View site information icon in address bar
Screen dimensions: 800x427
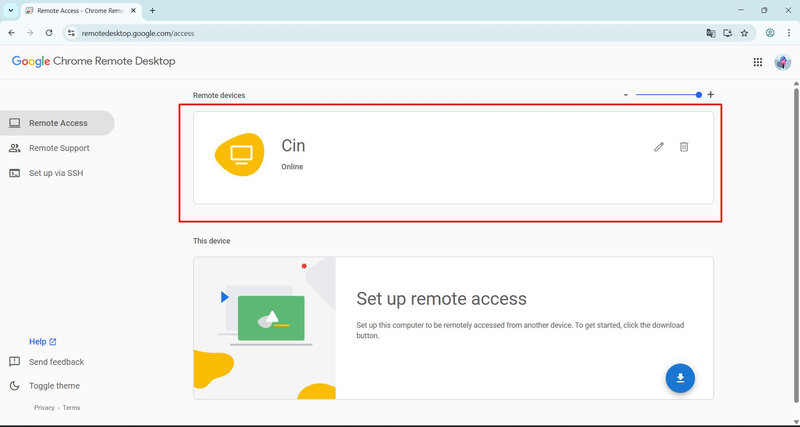tap(71, 33)
